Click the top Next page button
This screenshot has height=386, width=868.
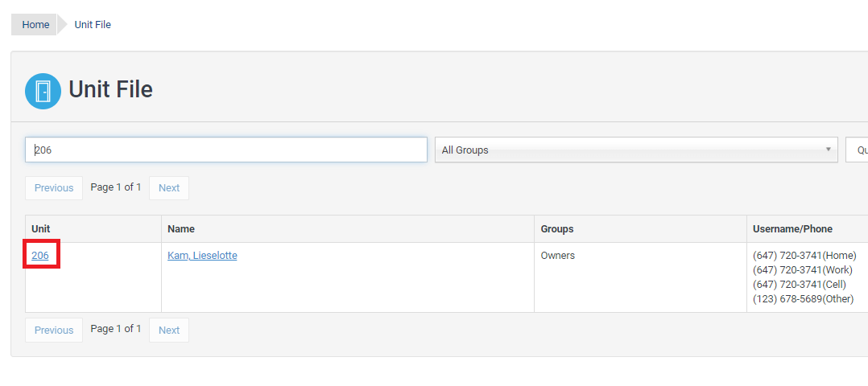(x=169, y=188)
